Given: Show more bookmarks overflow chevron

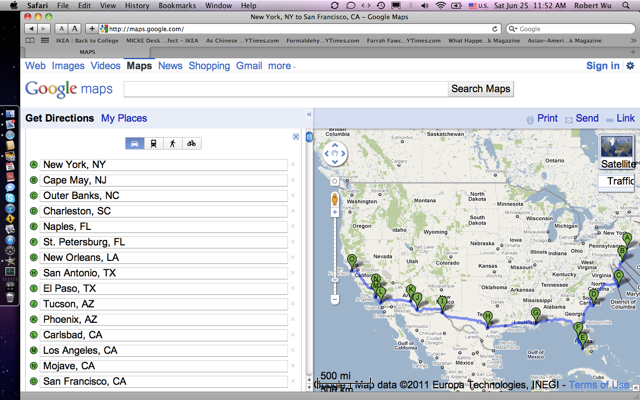Looking at the screenshot, I should [633, 40].
